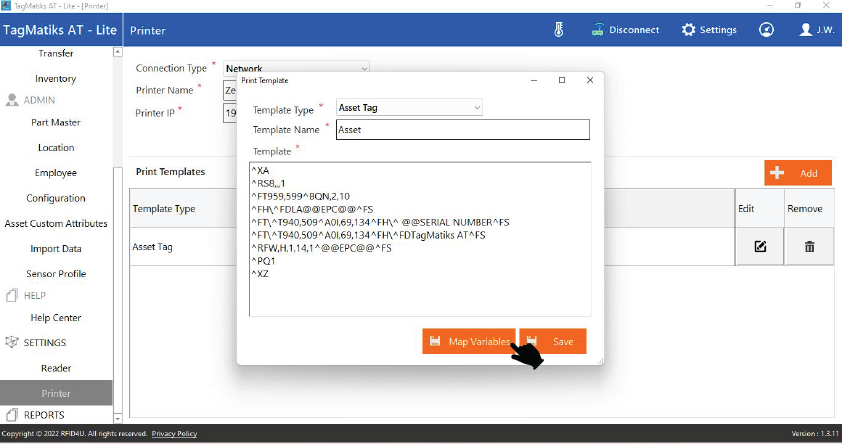Click the thermometer sensor icon in header
The width and height of the screenshot is (842, 444).
pyautogui.click(x=559, y=29)
